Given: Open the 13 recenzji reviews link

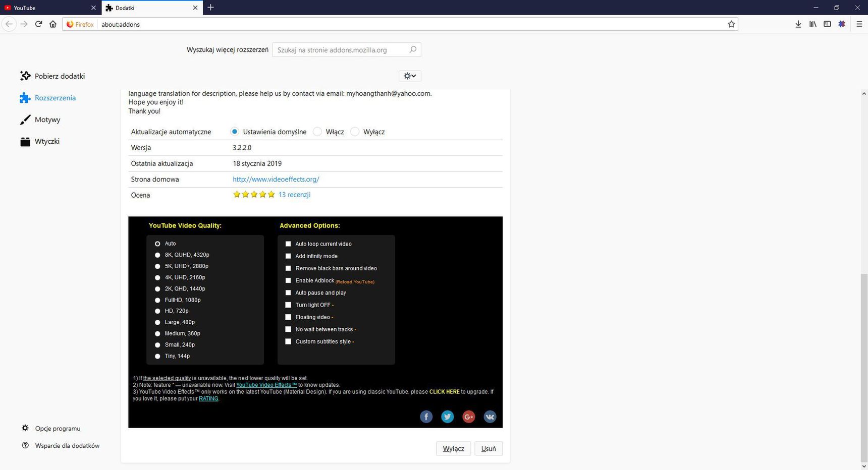Looking at the screenshot, I should point(294,195).
